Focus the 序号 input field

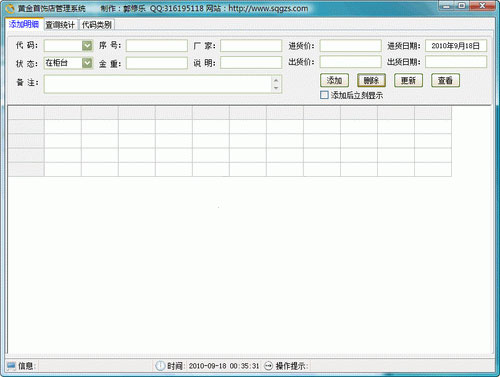coord(157,46)
